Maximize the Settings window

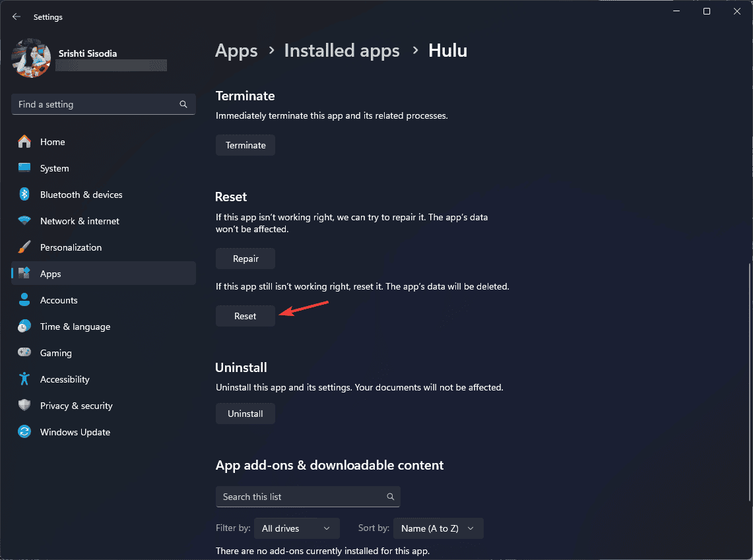pos(707,11)
